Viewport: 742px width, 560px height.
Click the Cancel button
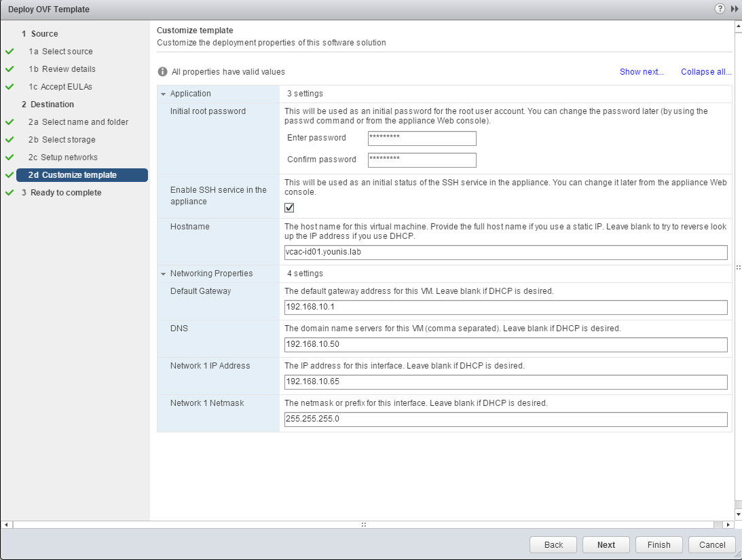[711, 544]
